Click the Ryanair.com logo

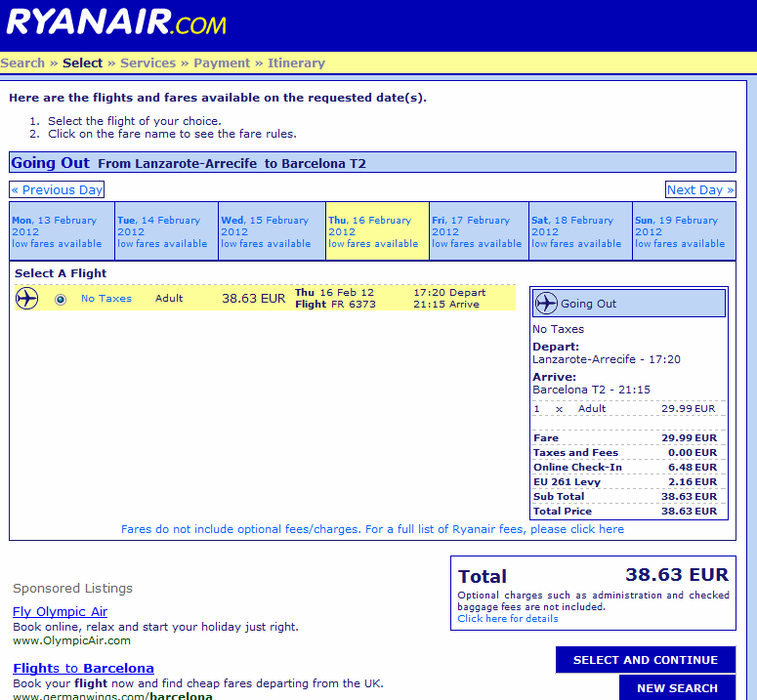[116, 21]
